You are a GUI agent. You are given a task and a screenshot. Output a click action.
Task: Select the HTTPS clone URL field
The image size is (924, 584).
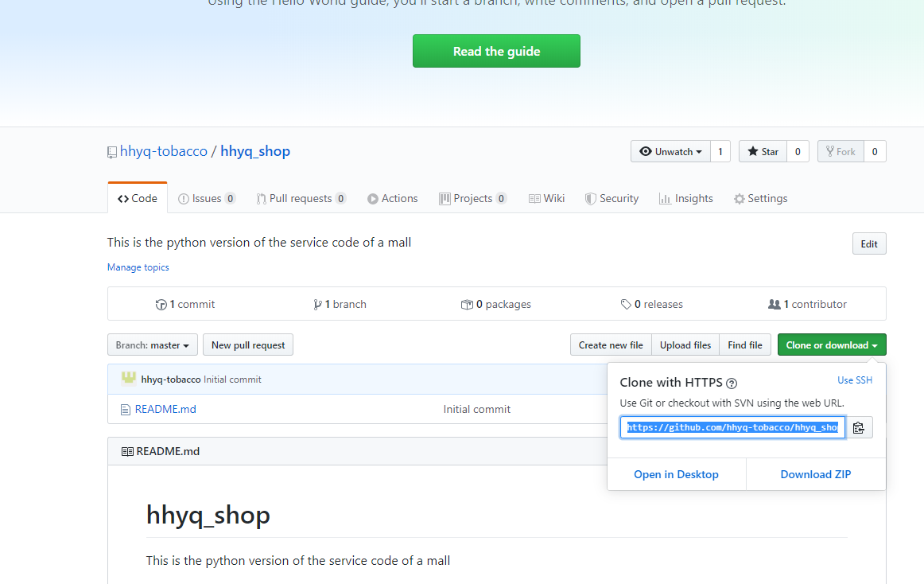tap(732, 428)
